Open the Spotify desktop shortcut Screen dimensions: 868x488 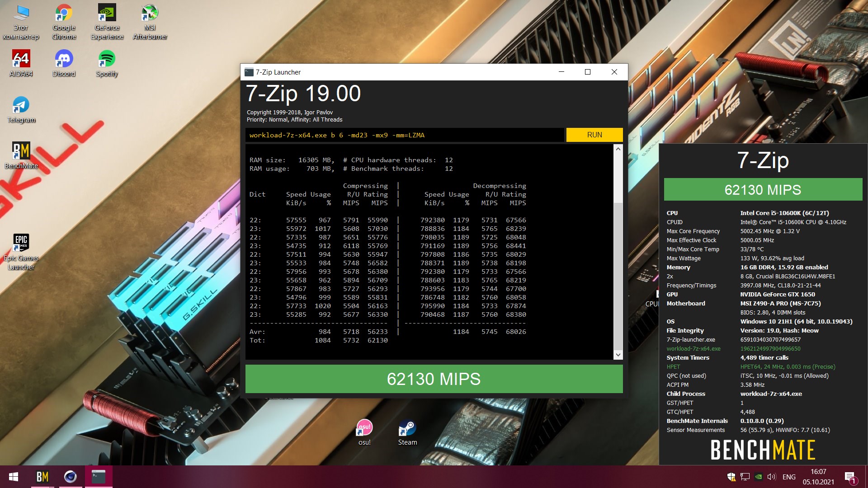point(107,63)
